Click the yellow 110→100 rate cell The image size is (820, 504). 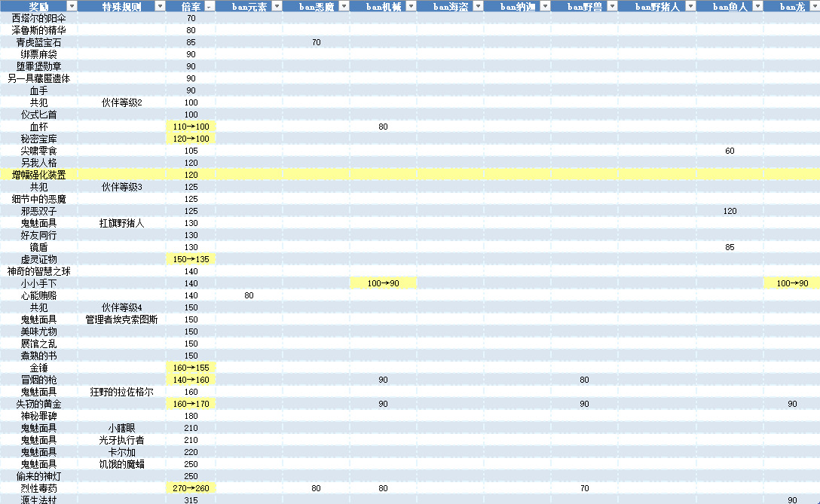click(191, 127)
